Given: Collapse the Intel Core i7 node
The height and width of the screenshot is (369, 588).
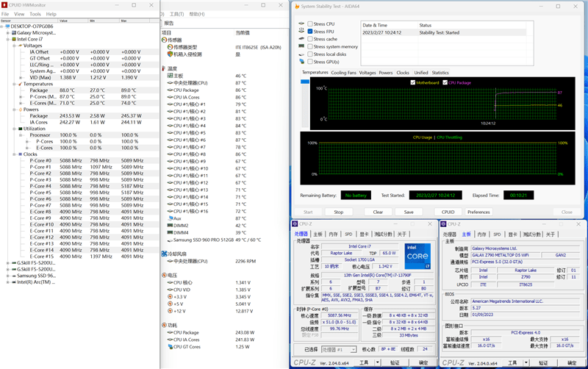Looking at the screenshot, I should point(8,39).
